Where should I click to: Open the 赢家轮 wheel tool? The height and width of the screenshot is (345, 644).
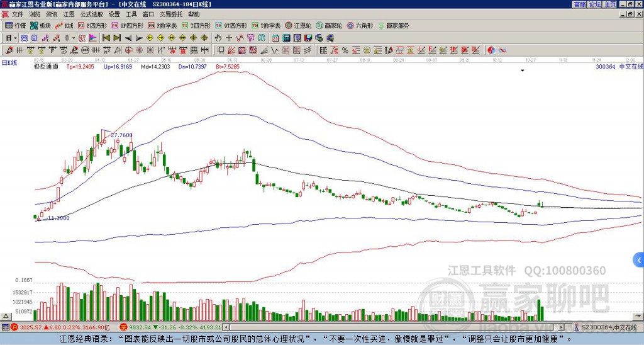329,25
